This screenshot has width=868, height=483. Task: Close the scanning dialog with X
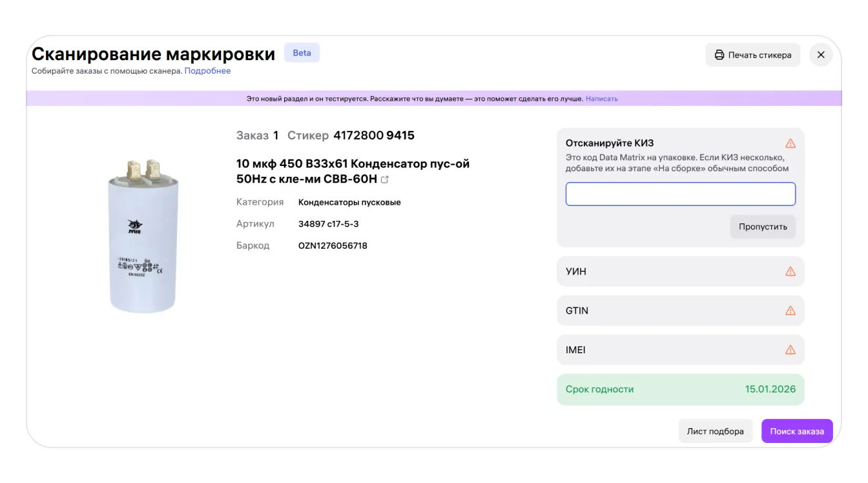point(821,55)
